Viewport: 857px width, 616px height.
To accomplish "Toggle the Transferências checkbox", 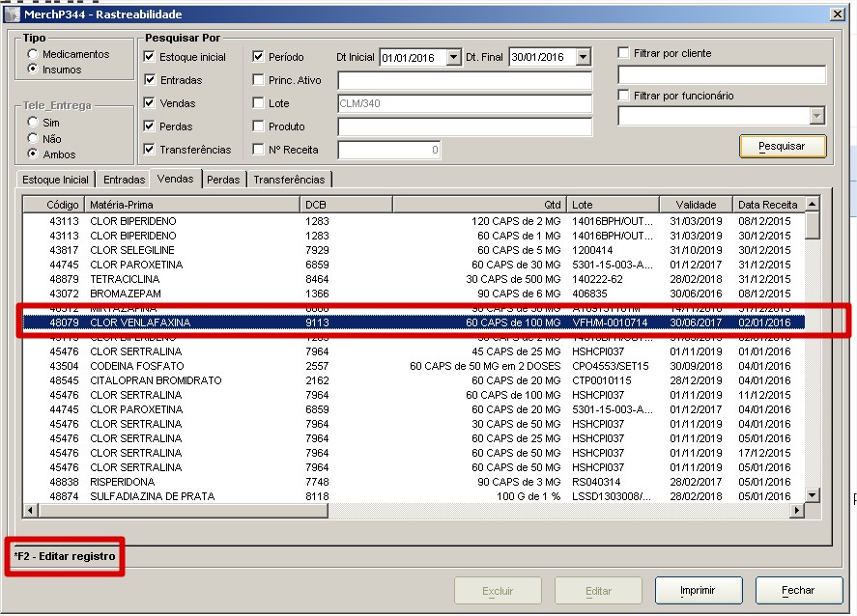I will click(149, 149).
